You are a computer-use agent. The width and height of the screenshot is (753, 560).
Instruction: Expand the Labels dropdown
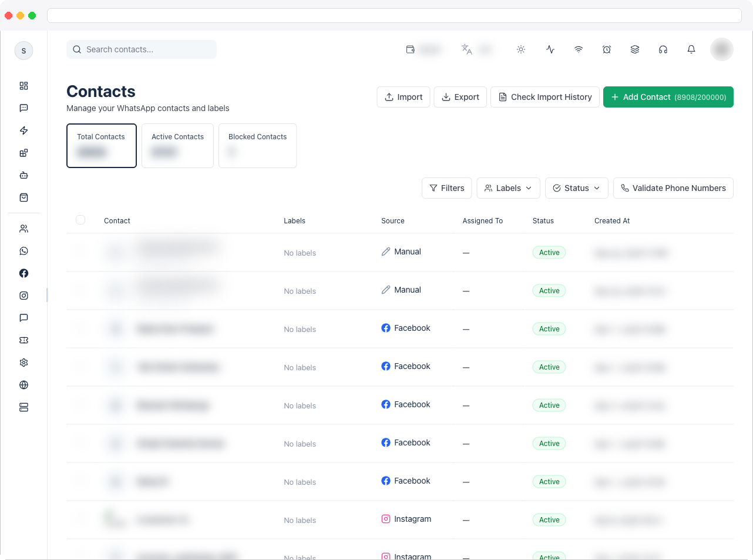coord(508,188)
